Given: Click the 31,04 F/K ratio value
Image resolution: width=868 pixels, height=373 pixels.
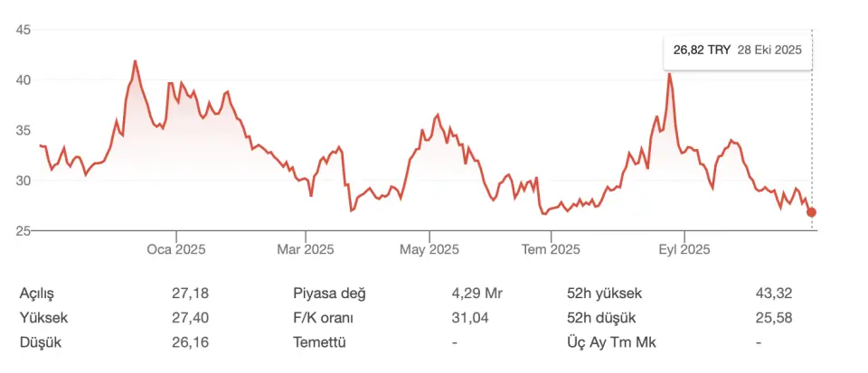Looking at the screenshot, I should point(469,318).
